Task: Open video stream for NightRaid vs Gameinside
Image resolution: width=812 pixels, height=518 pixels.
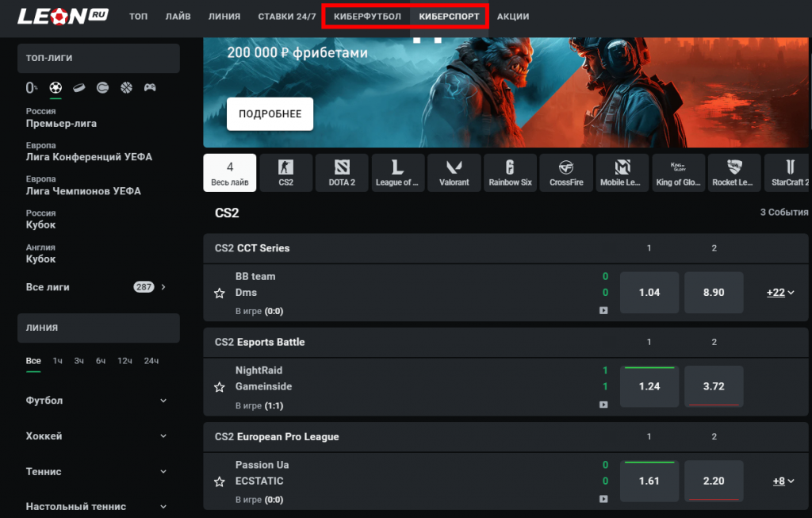Action: pos(603,405)
